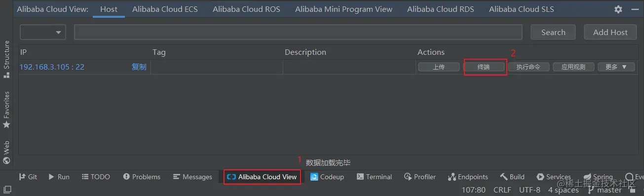Click into the host search input field
Viewport: 644px width, 196px height.
pyautogui.click(x=298, y=32)
